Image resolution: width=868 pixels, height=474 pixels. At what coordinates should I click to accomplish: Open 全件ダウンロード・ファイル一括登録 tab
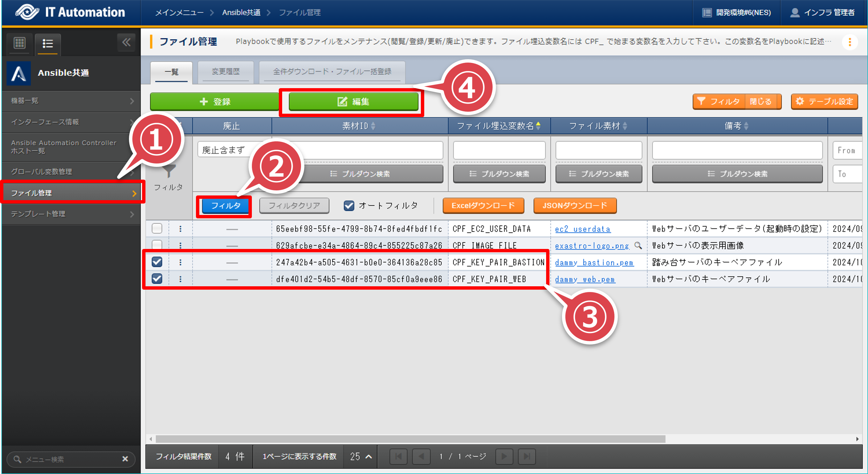tap(332, 72)
